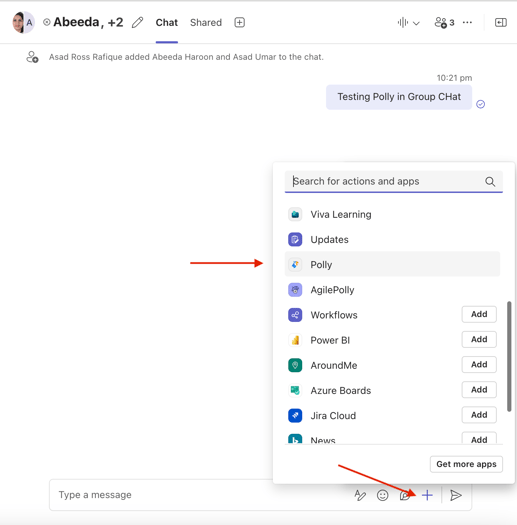Click the Viva Learning app icon
This screenshot has height=525, width=517.
(x=295, y=214)
